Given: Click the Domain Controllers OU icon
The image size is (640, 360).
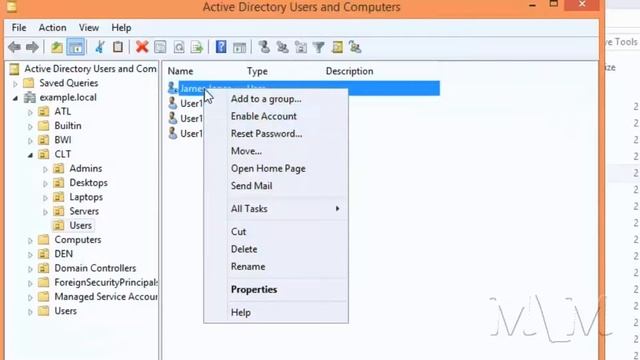Looking at the screenshot, I should 44,268.
